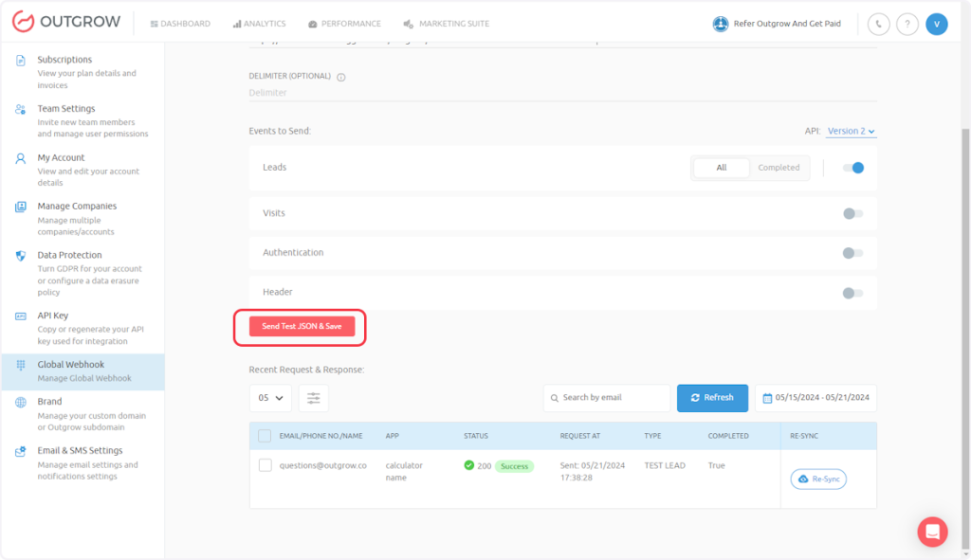
Task: Click the Delimiter info icon
Action: point(341,78)
